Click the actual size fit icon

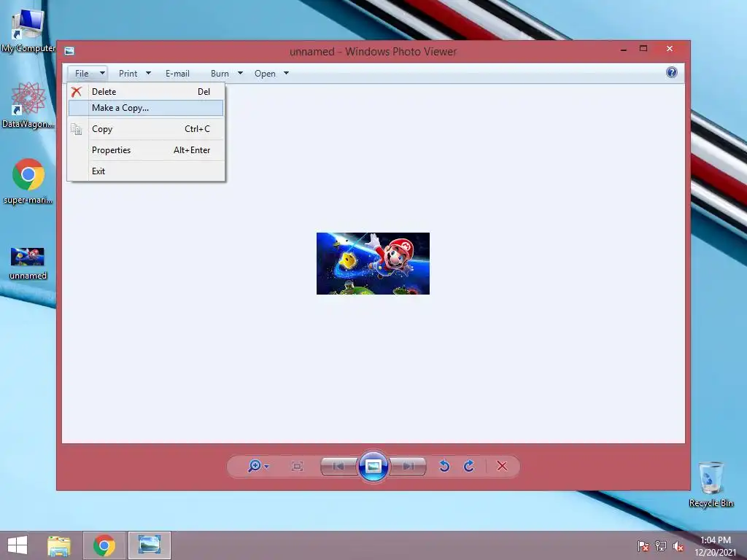click(298, 466)
